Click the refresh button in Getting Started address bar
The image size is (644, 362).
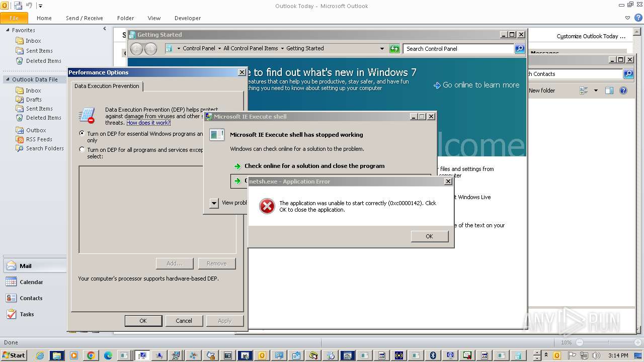394,48
